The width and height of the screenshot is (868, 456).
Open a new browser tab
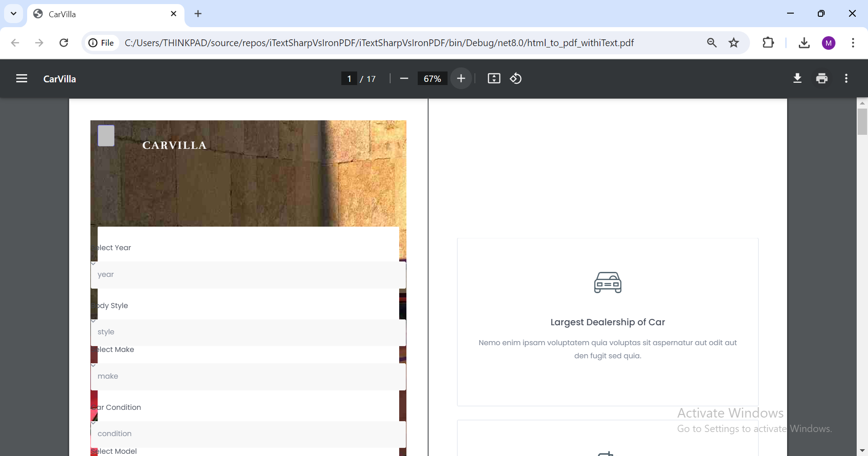click(x=198, y=14)
